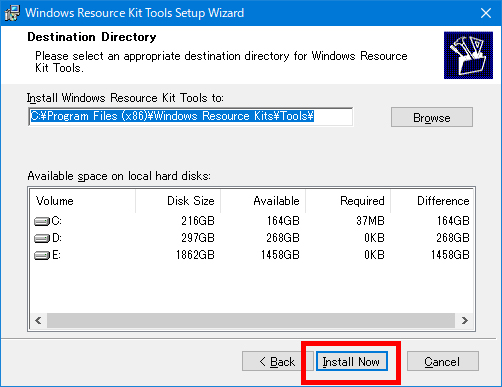Select the D: drive icon
The image size is (502, 387).
pos(42,238)
